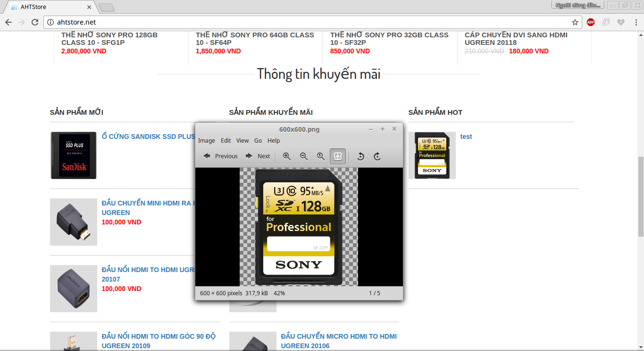Click the mini HDMI adapter thumbnail
This screenshot has width=644, height=351.
(74, 222)
